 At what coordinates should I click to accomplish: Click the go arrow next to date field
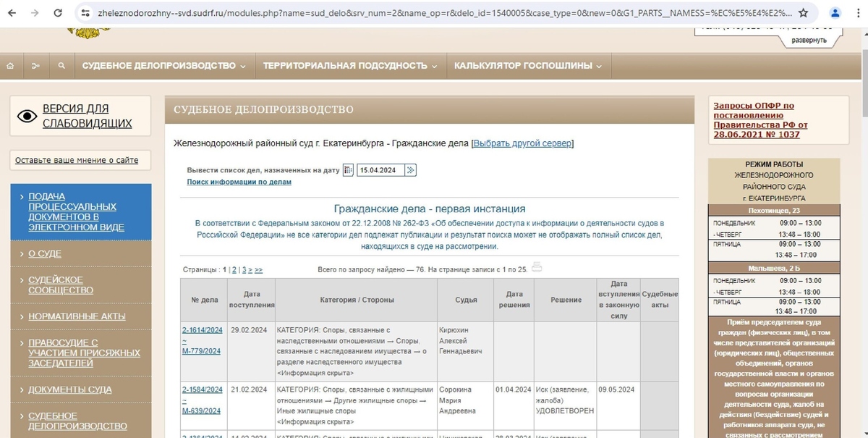pyautogui.click(x=410, y=170)
